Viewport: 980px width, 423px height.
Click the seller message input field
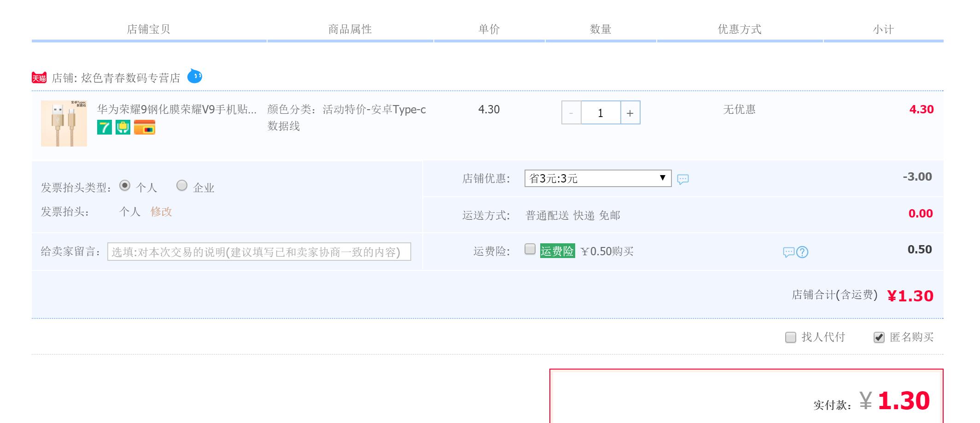click(x=259, y=252)
